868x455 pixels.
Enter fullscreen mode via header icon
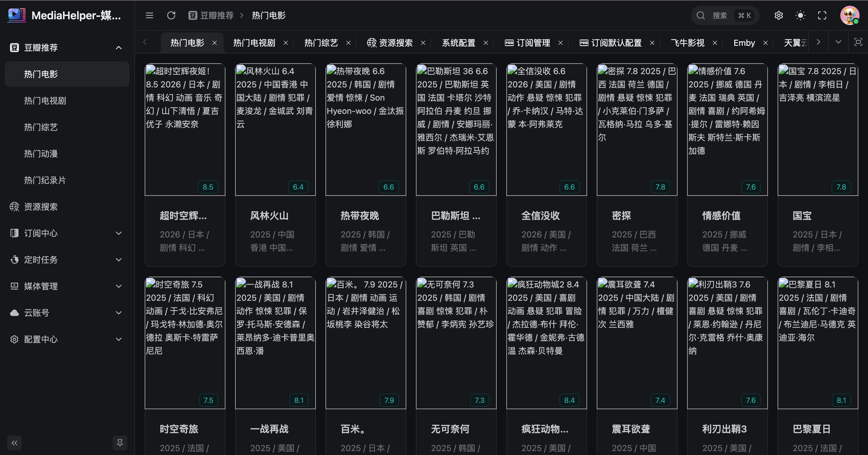(x=822, y=15)
